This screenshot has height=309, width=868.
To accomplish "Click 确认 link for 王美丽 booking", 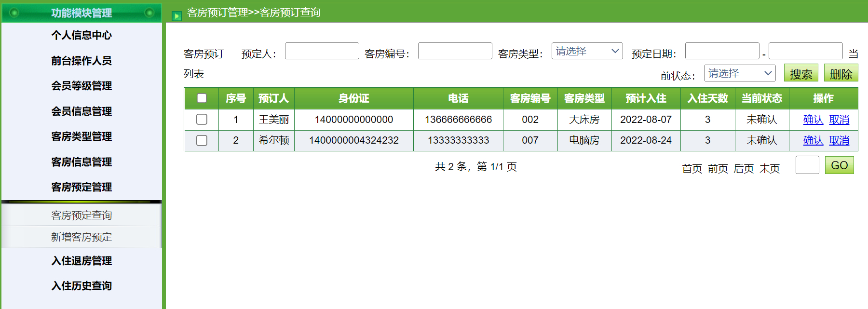I will 813,120.
